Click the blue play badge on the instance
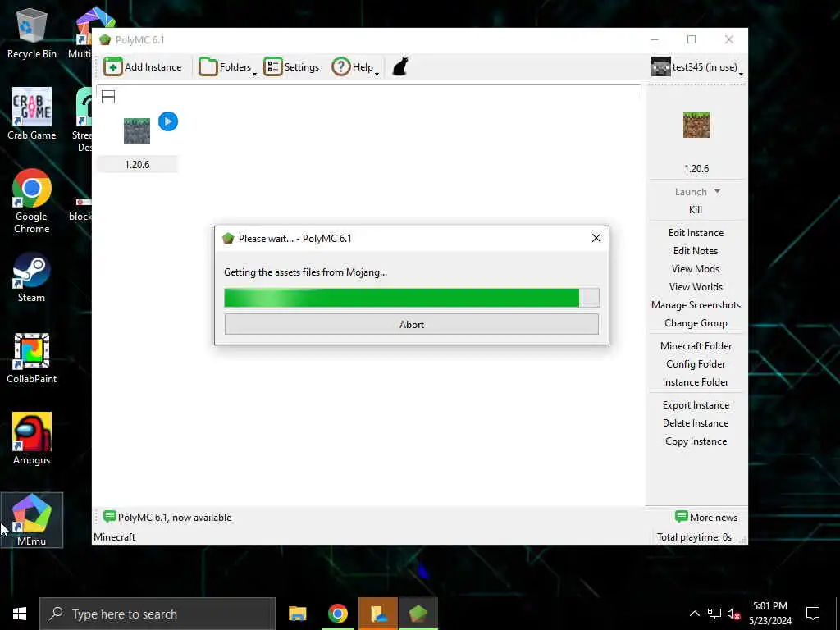840x630 pixels. pyautogui.click(x=168, y=121)
